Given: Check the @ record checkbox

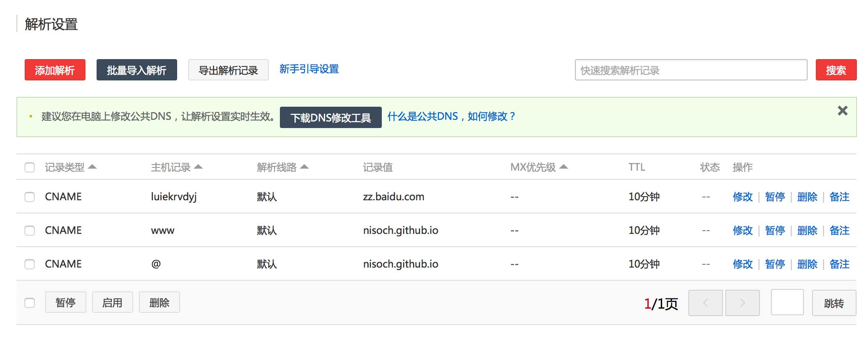Looking at the screenshot, I should (x=30, y=264).
